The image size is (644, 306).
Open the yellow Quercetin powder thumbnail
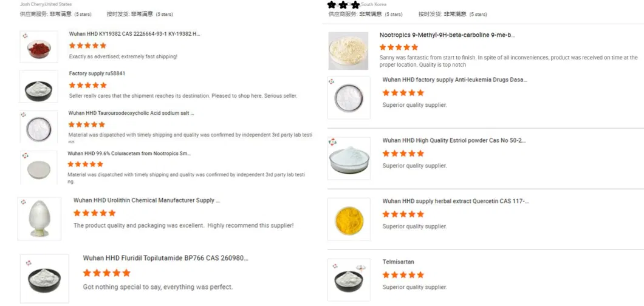tap(349, 219)
